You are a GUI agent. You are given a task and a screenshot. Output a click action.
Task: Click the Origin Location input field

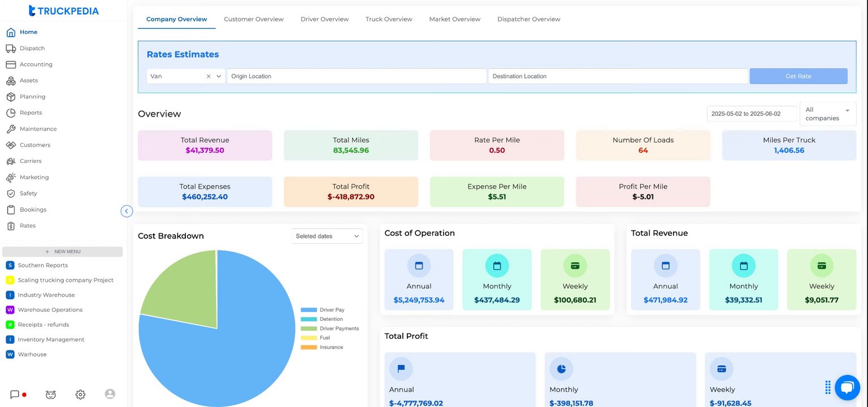[357, 76]
